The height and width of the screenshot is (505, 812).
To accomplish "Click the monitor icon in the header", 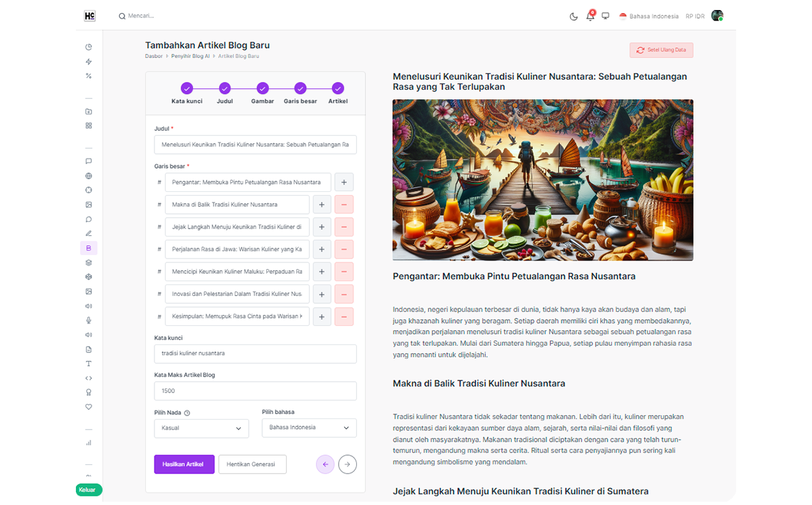I will pos(606,16).
